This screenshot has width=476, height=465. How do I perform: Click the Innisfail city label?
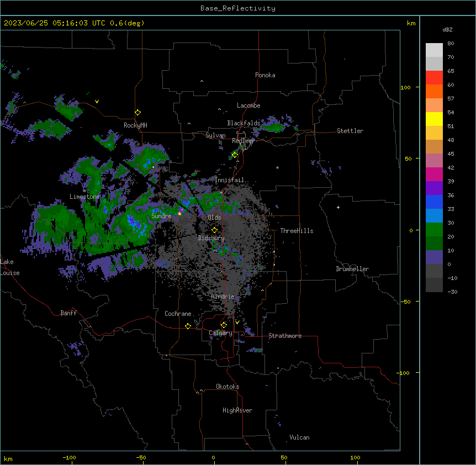pyautogui.click(x=230, y=180)
